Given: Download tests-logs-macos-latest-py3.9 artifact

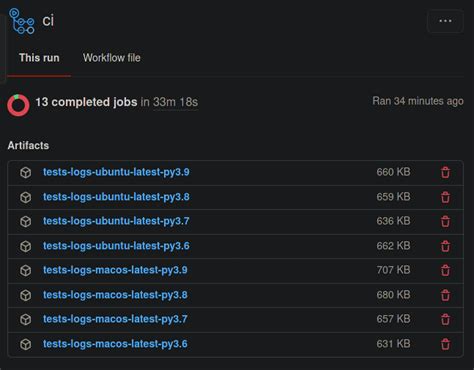Looking at the screenshot, I should pos(115,270).
